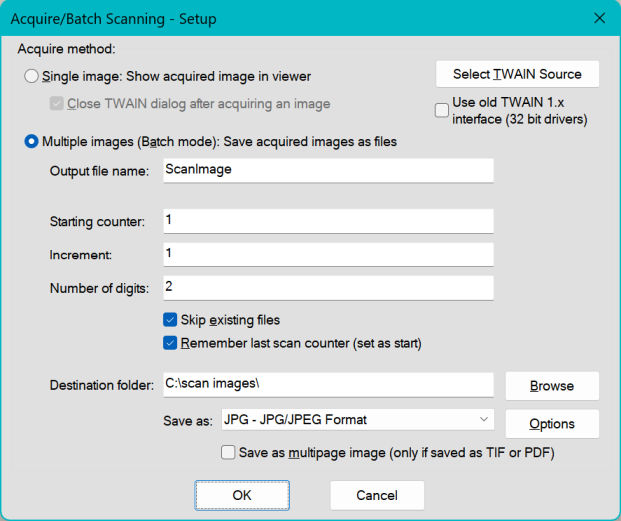Screen dimensions: 621x521
Task: Cancel the batch scanning setup
Action: pos(377,495)
